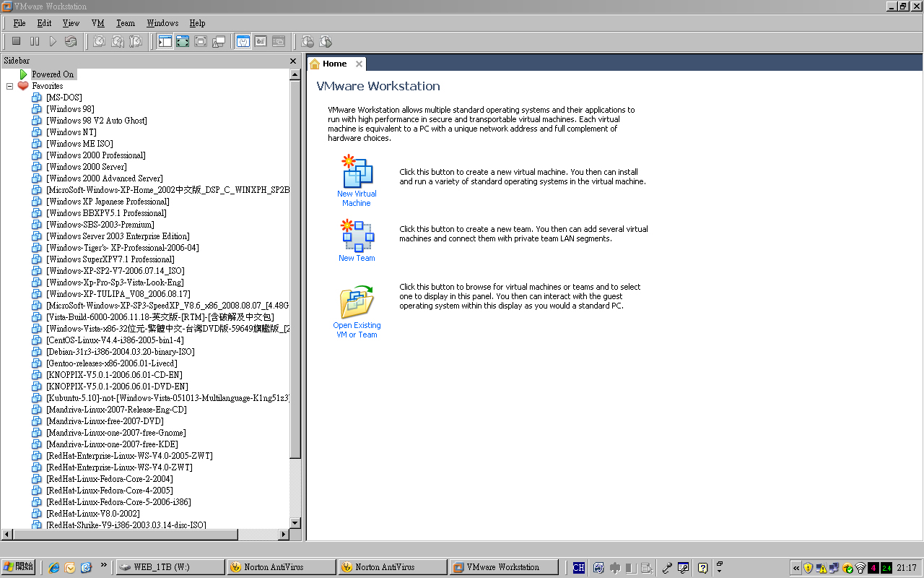Select [Windows ME ISO] entry
924x578 pixels.
pyautogui.click(x=79, y=143)
